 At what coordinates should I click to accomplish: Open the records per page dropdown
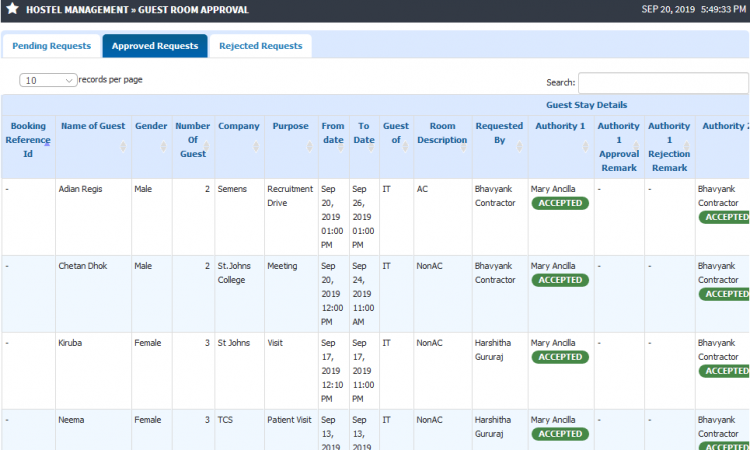coord(48,80)
